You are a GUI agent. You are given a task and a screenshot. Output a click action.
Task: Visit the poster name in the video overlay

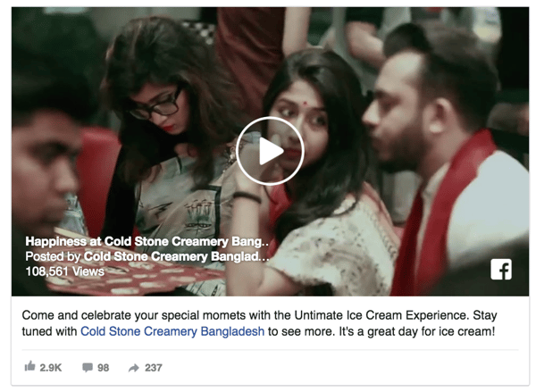pyautogui.click(x=176, y=256)
